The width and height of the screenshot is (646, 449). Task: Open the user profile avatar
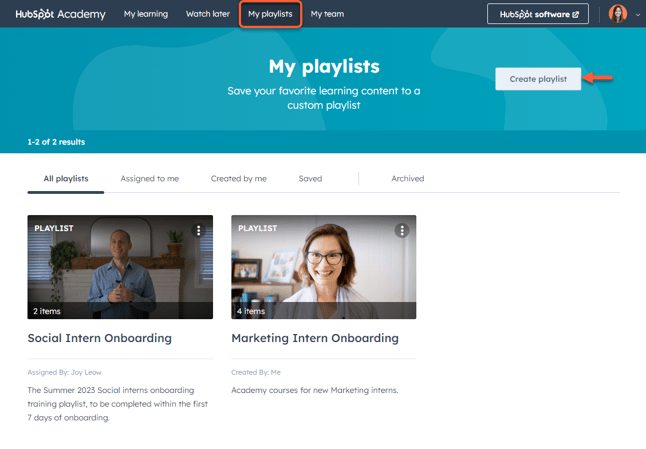tap(617, 14)
